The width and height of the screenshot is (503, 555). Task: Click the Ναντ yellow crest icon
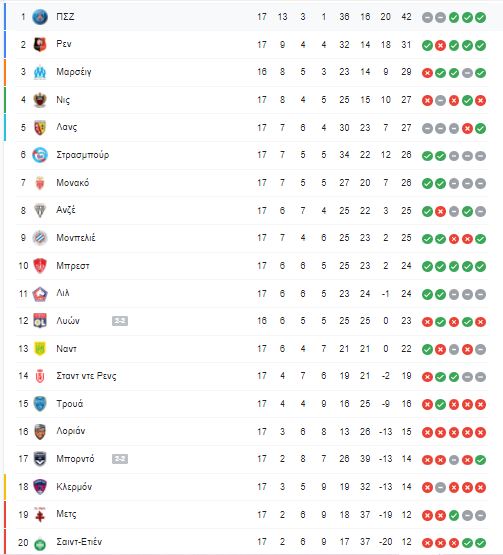coord(40,349)
